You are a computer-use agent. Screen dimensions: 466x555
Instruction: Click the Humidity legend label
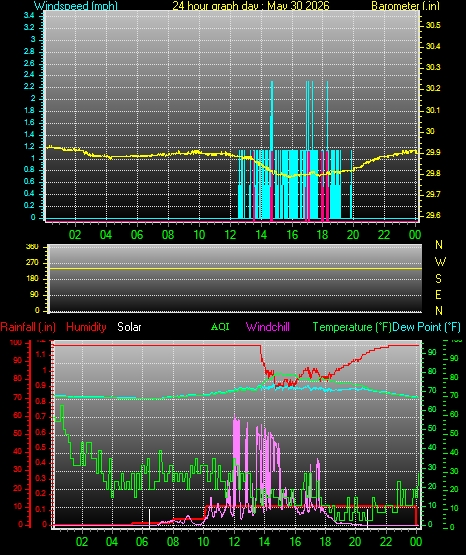(x=86, y=327)
